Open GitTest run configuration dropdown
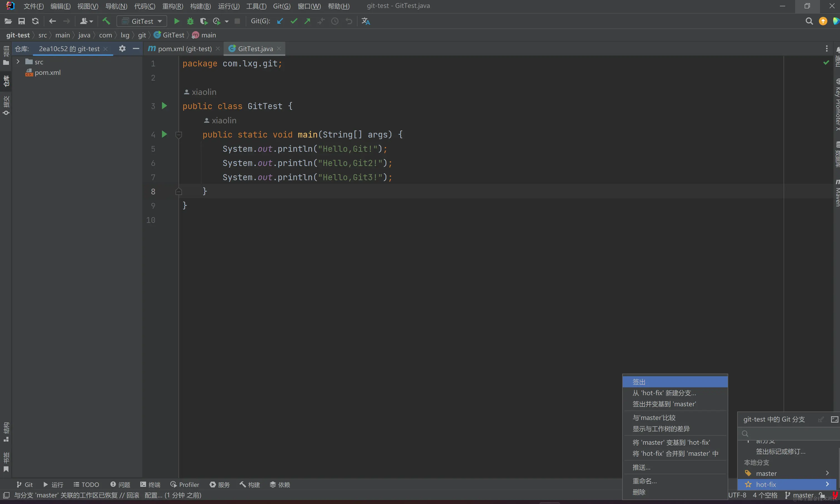The width and height of the screenshot is (840, 504). [142, 21]
